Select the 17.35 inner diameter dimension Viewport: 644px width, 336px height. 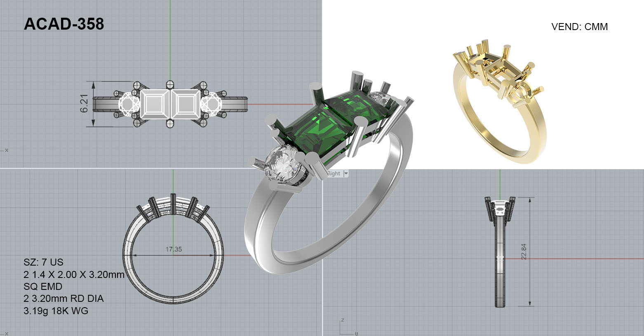click(x=174, y=249)
